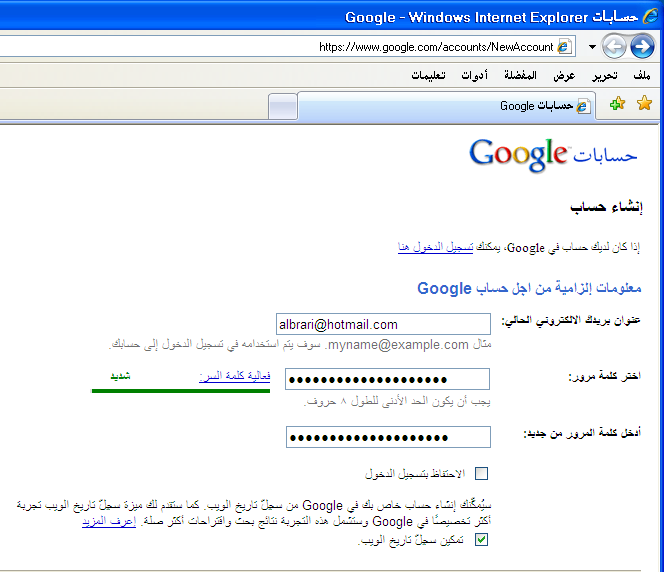The image size is (664, 572).
Task: Click the إنشاء حساب heading text
Action: 606,207
